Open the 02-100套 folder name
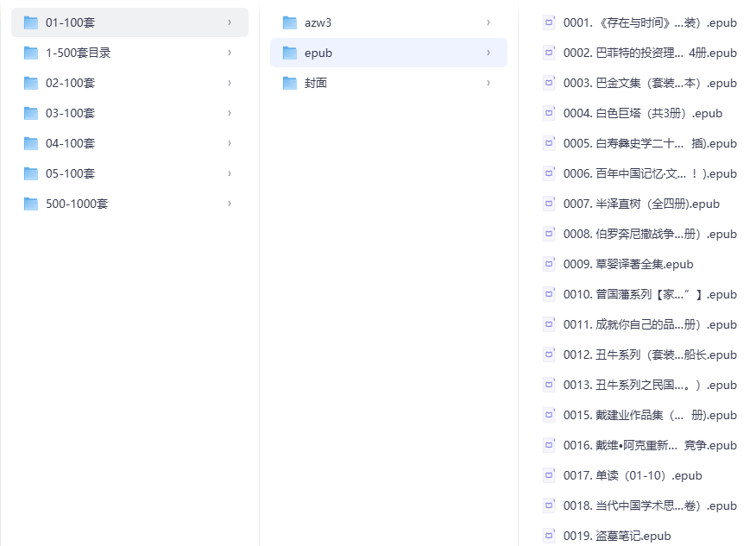 coord(71,83)
